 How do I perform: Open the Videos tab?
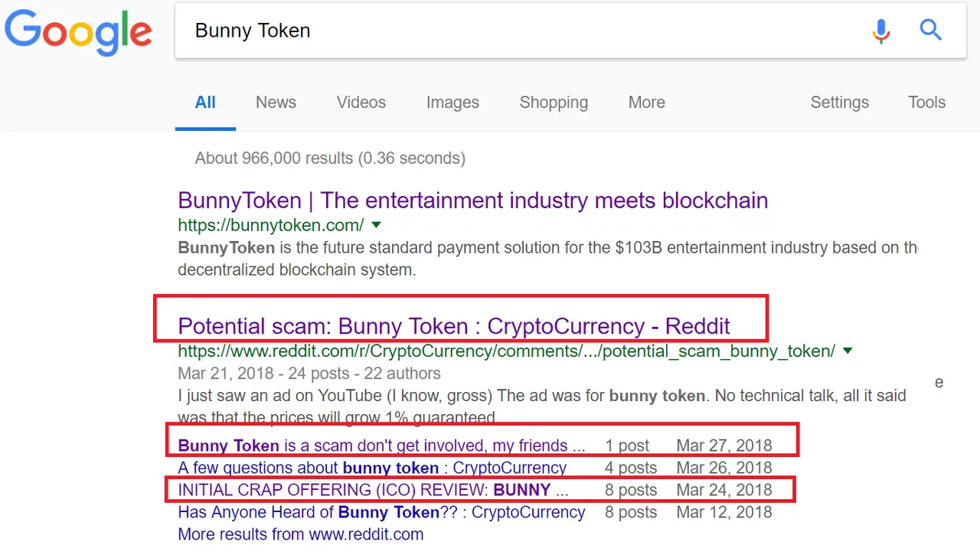[361, 103]
